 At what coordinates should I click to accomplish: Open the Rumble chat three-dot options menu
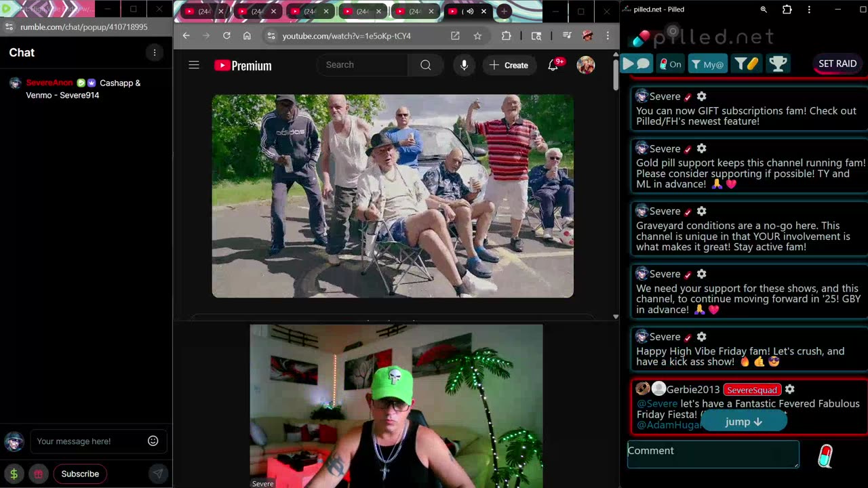155,53
